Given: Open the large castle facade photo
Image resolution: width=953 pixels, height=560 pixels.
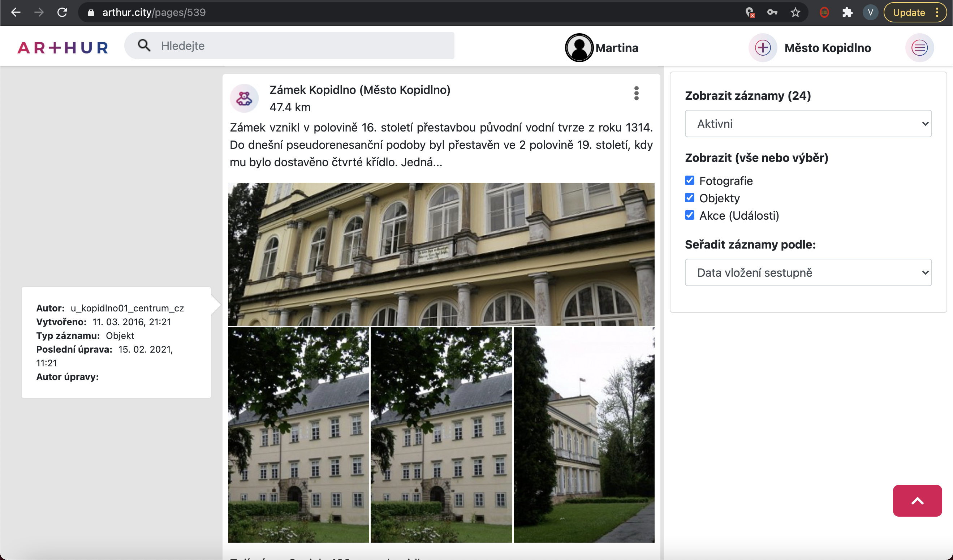Looking at the screenshot, I should pos(441,254).
